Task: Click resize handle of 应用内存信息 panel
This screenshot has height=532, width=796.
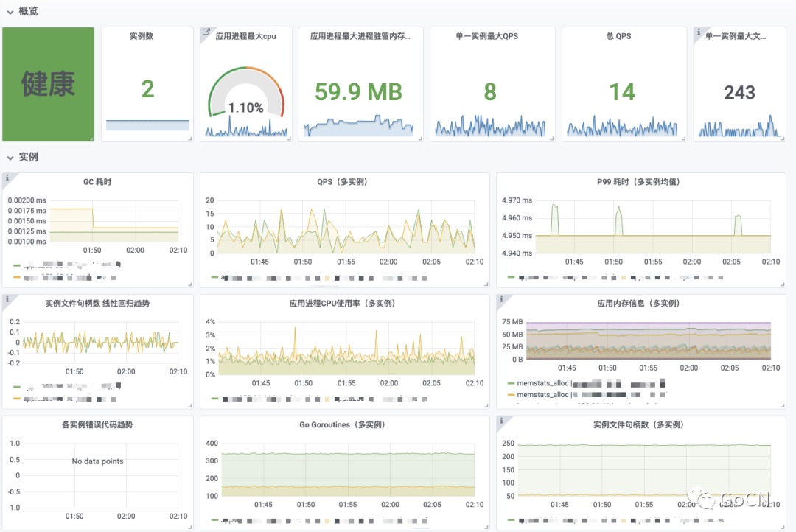Action: click(783, 405)
